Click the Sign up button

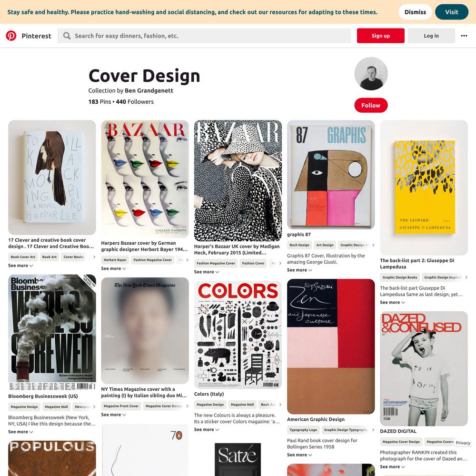pyautogui.click(x=380, y=36)
